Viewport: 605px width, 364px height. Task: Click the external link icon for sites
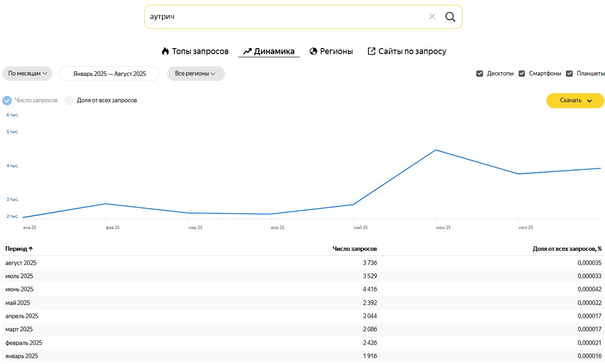[372, 51]
